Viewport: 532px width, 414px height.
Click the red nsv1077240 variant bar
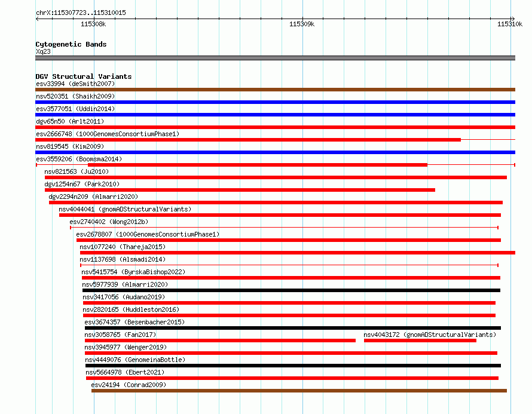[x=298, y=253]
